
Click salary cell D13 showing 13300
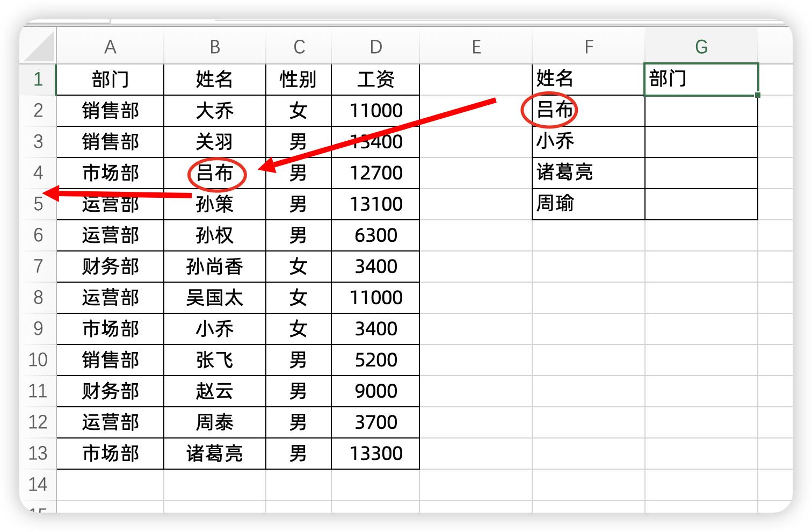click(x=375, y=454)
